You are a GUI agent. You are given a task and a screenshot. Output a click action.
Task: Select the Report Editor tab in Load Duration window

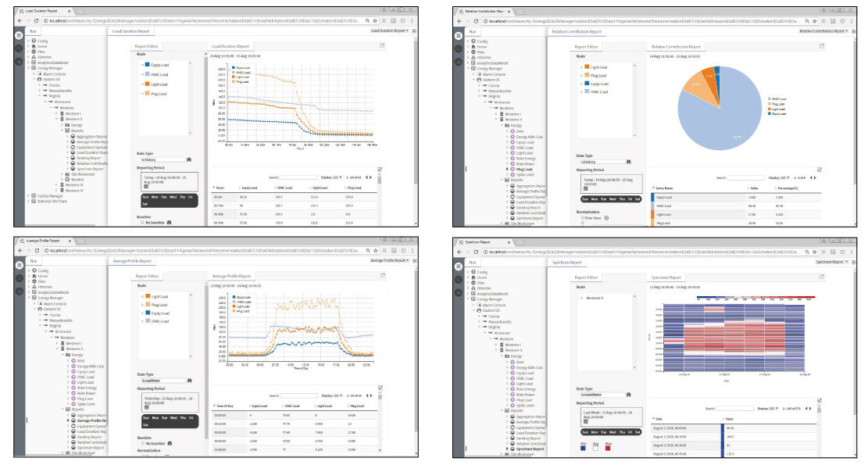pos(146,47)
